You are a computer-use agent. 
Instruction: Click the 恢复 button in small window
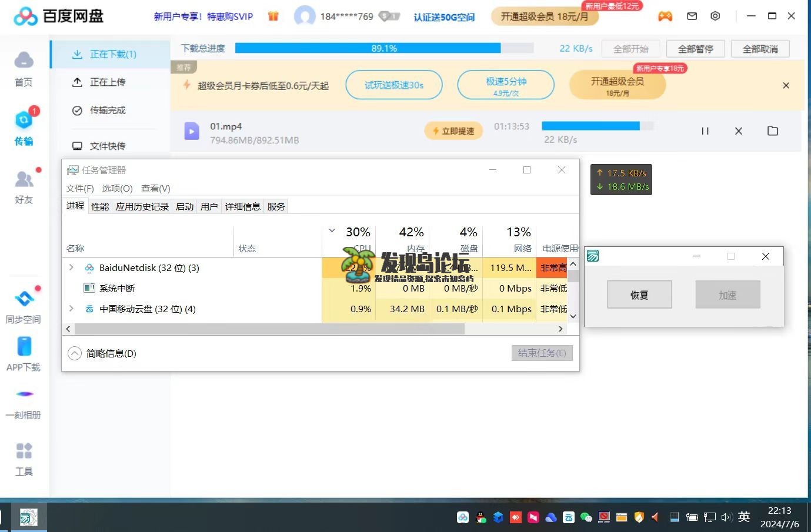639,295
